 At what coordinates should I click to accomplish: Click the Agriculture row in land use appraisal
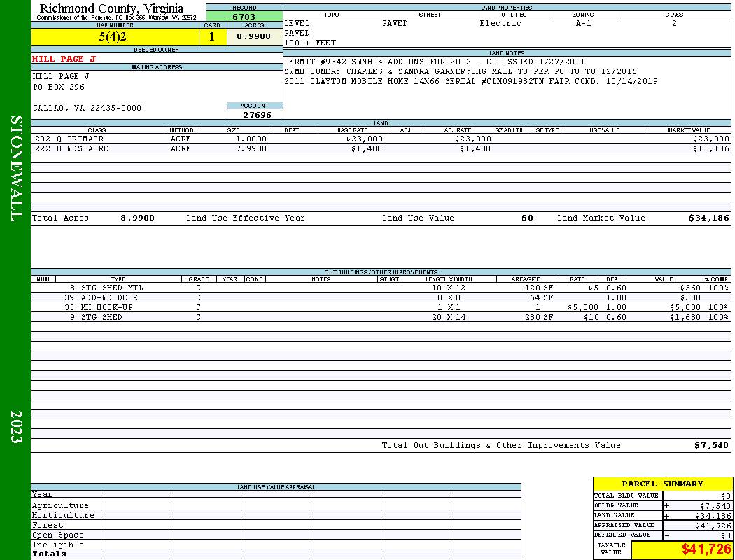276,505
